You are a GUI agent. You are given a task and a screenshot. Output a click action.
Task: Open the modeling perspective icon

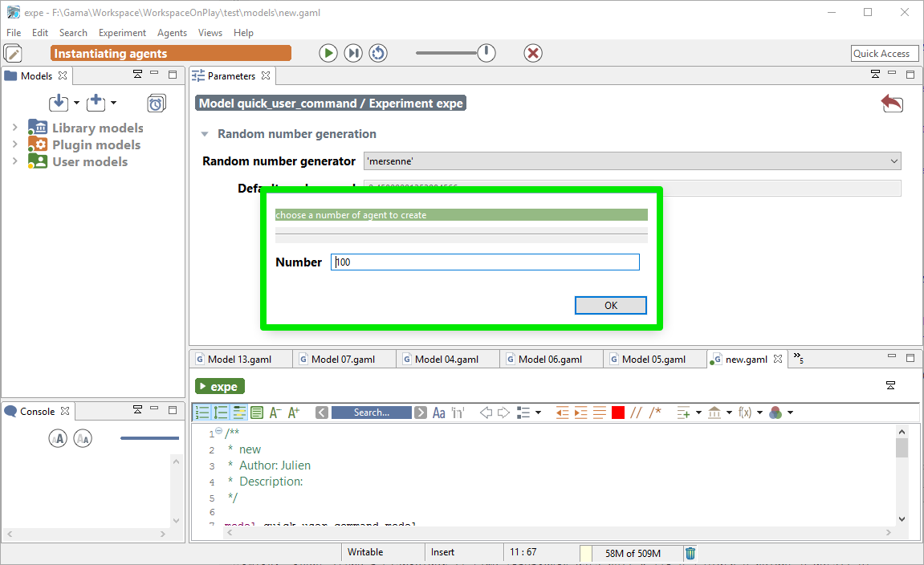click(x=13, y=54)
